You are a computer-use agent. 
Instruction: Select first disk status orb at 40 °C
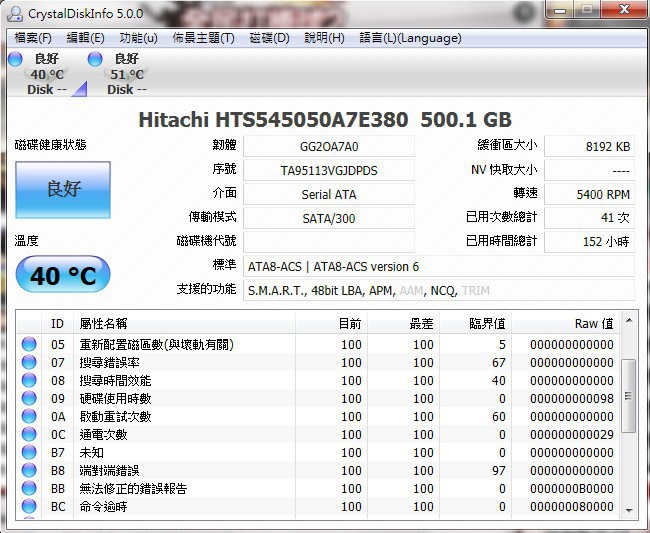16,59
